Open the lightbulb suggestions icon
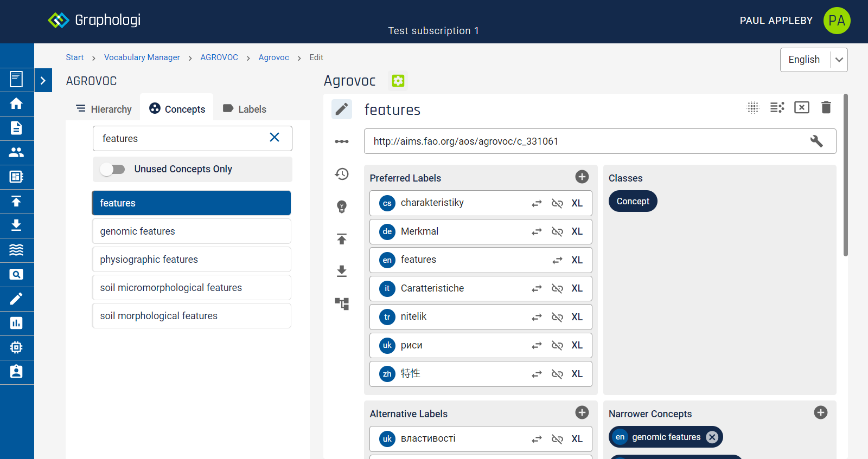The height and width of the screenshot is (459, 868). coord(342,206)
